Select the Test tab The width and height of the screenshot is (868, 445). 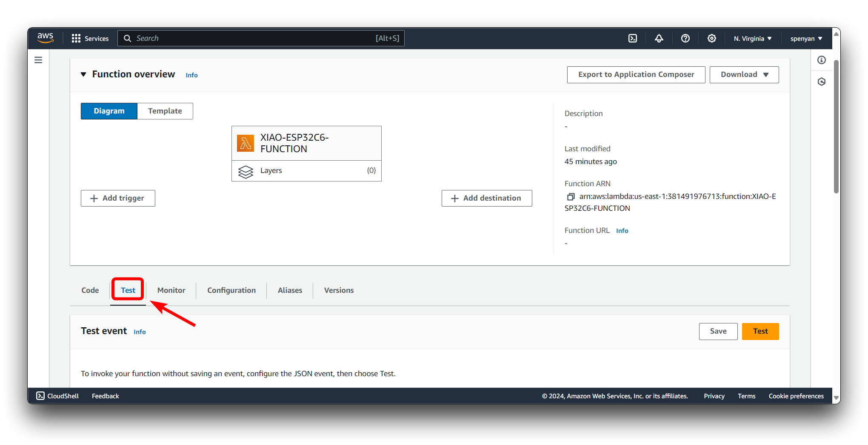[x=128, y=290]
